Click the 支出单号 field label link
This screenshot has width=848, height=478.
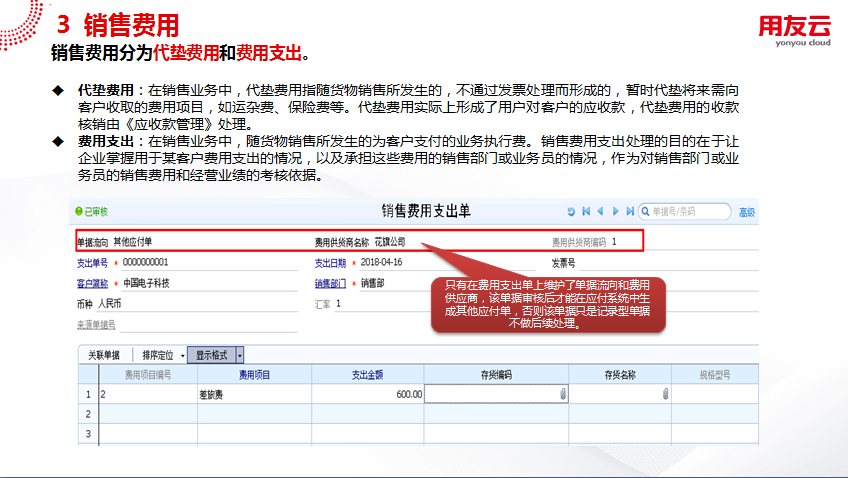[92, 263]
